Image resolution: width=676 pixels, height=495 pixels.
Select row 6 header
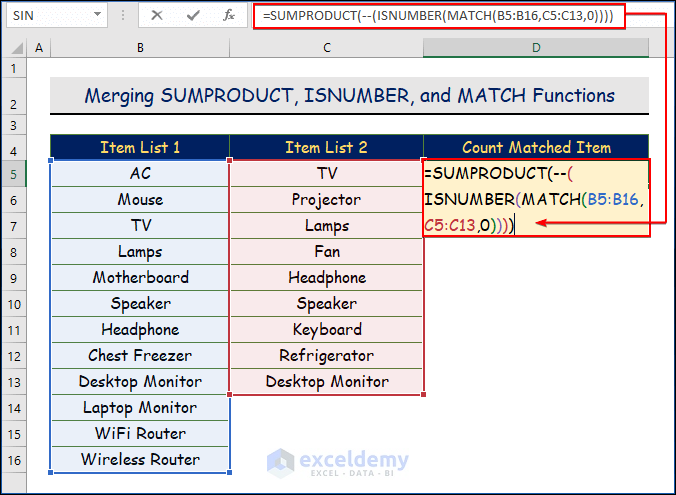[14, 200]
